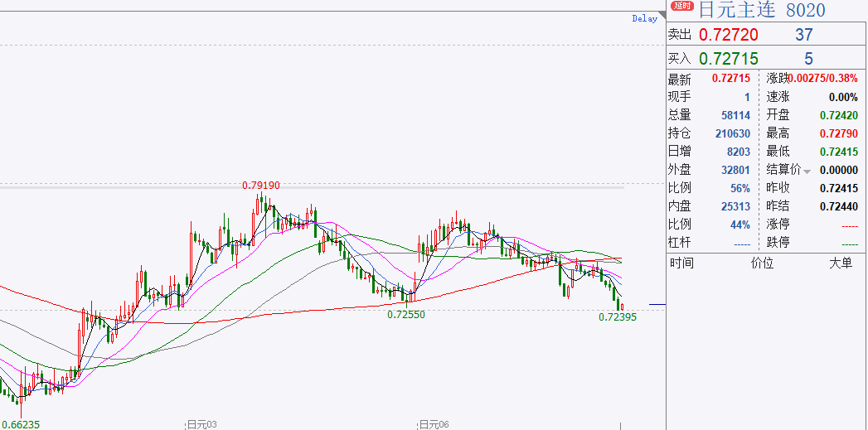Click the 时间 column header
Image resolution: width=868 pixels, height=430 pixels.
[681, 263]
